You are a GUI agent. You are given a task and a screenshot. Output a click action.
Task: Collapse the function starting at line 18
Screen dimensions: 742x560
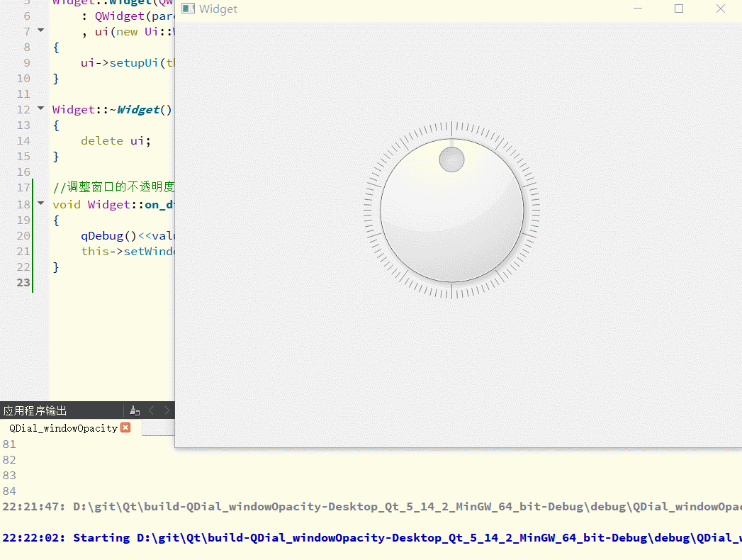40,204
